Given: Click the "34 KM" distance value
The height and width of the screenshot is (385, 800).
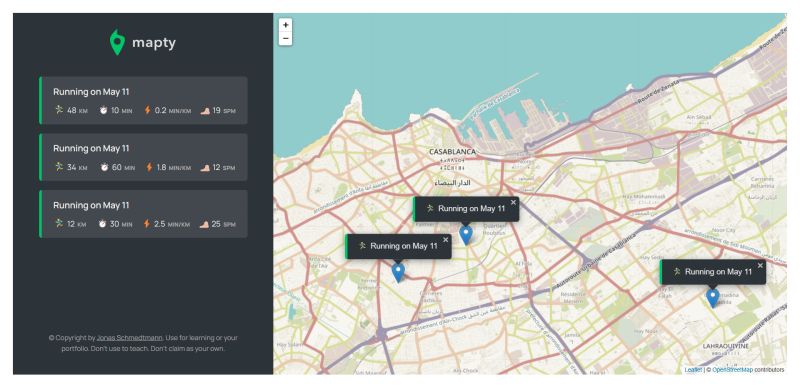Looking at the screenshot, I should [x=77, y=167].
